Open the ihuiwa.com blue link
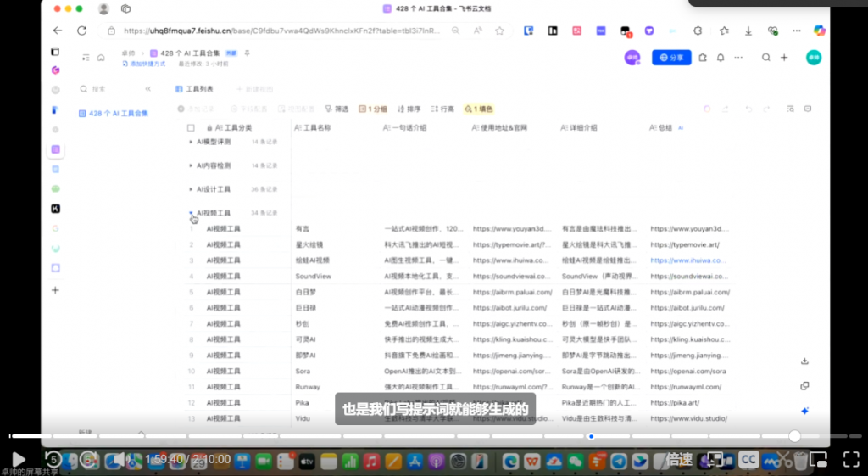 [x=688, y=260]
